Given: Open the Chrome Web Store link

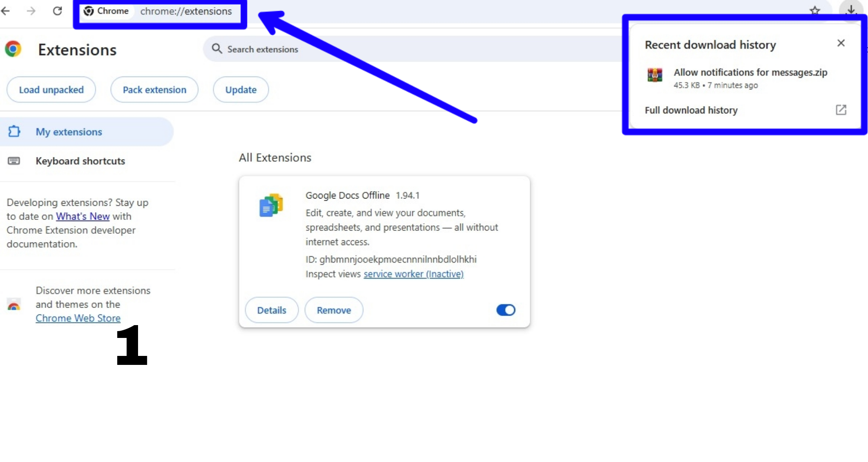Looking at the screenshot, I should (78, 318).
